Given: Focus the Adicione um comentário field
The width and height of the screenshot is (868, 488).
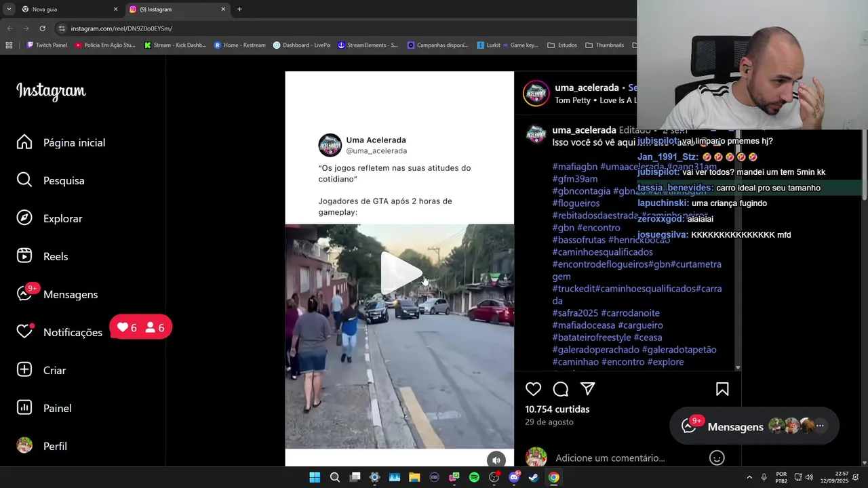Looking at the screenshot, I should pos(610,458).
